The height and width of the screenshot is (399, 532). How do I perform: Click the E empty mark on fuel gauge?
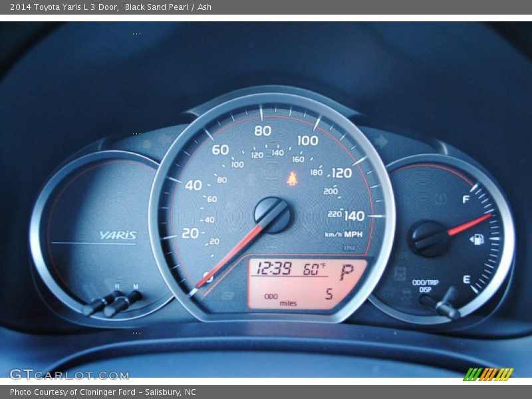pyautogui.click(x=467, y=279)
